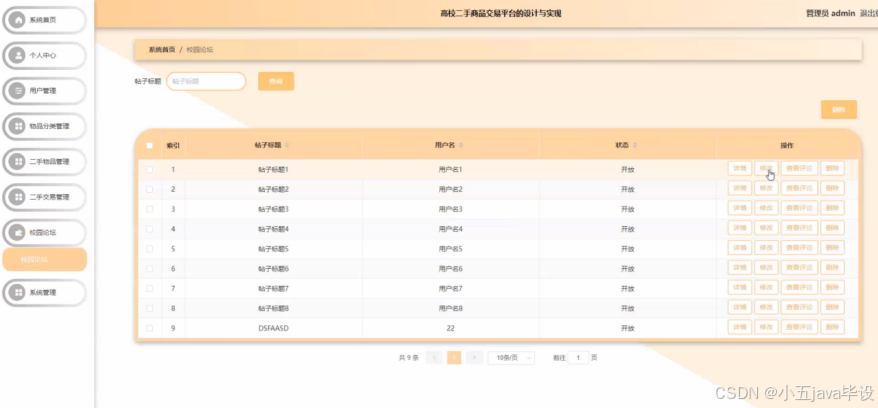Screen dimensions: 878x408
Task: Click the top 删除 bulk delete button
Action: tap(839, 110)
